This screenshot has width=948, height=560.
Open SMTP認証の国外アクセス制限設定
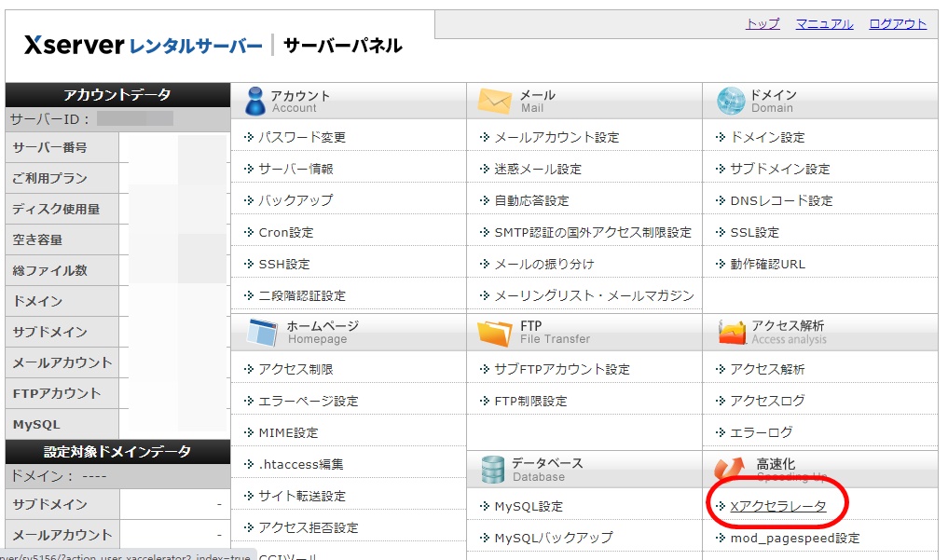pos(593,233)
